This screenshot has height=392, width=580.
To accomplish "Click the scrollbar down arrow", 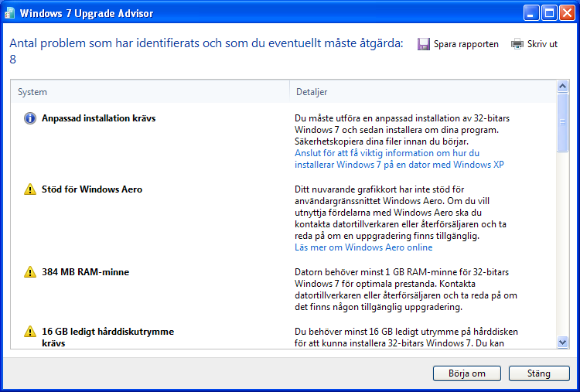I will click(562, 342).
